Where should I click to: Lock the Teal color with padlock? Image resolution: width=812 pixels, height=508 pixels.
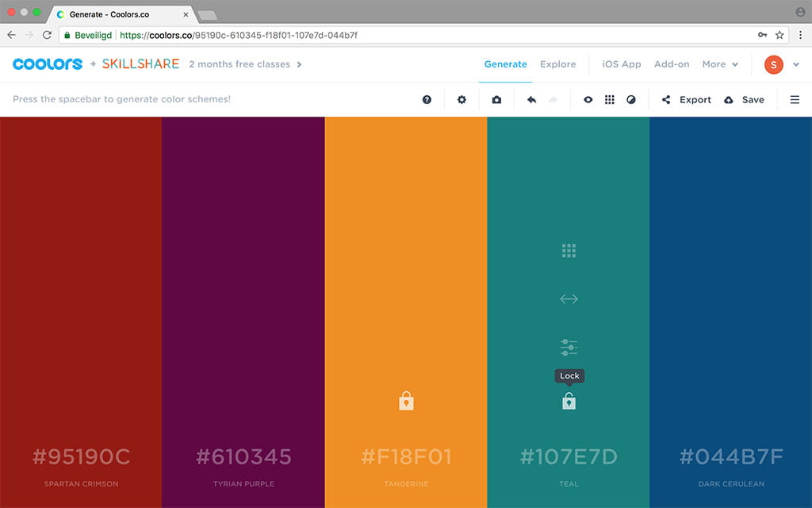tap(569, 402)
